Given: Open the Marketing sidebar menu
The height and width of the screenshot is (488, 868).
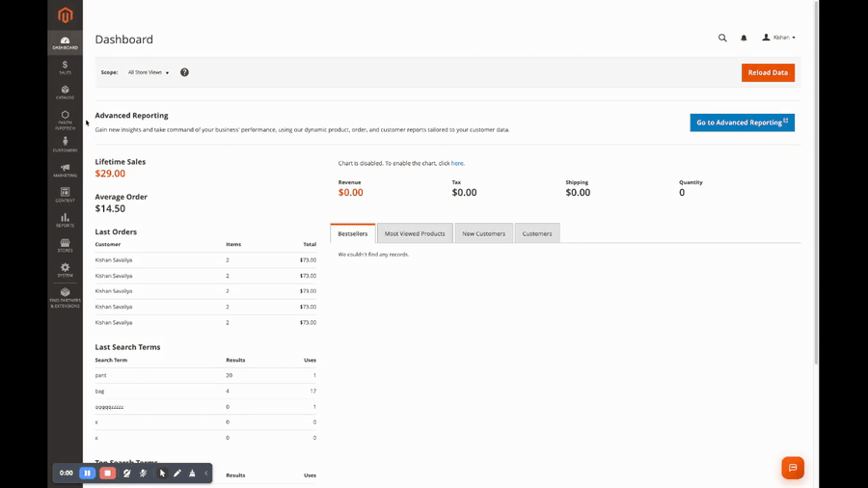Looking at the screenshot, I should pos(65,171).
